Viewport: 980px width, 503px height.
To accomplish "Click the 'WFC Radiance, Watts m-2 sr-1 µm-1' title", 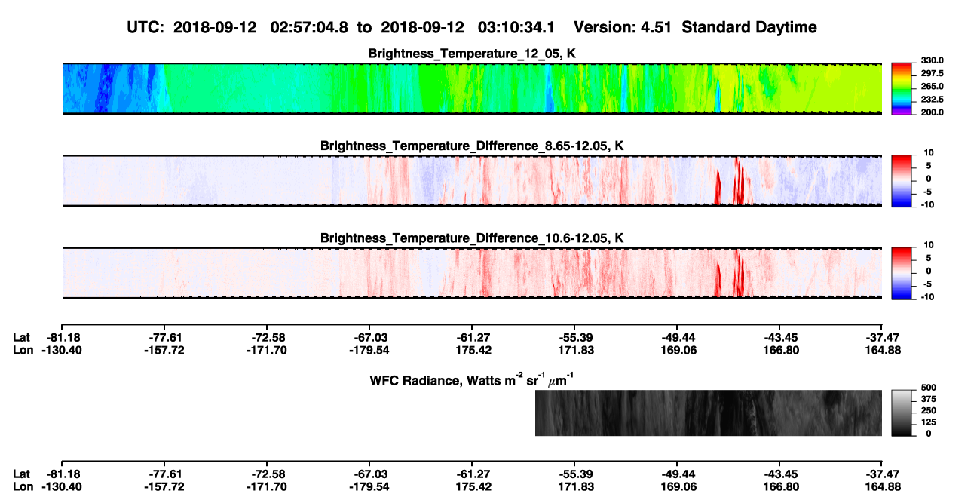I will (472, 379).
